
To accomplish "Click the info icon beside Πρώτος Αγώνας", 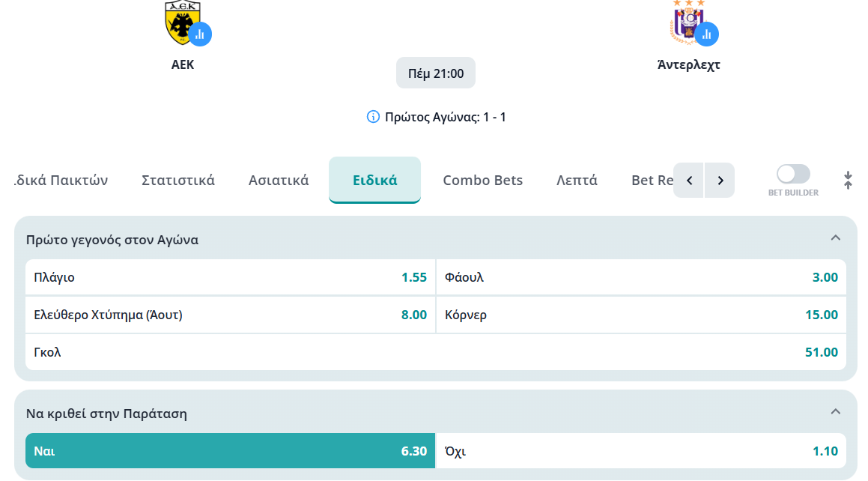I will tap(373, 117).
